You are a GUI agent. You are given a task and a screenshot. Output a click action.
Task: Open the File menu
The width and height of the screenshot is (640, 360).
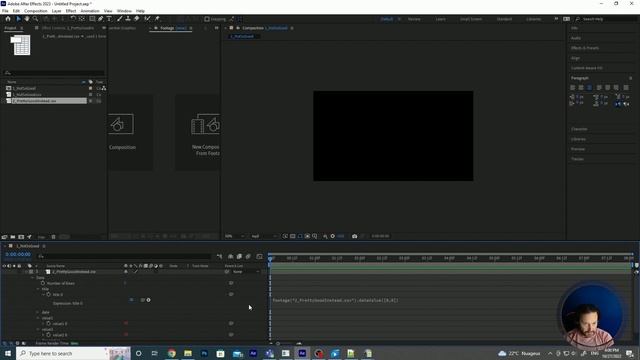tap(5, 11)
